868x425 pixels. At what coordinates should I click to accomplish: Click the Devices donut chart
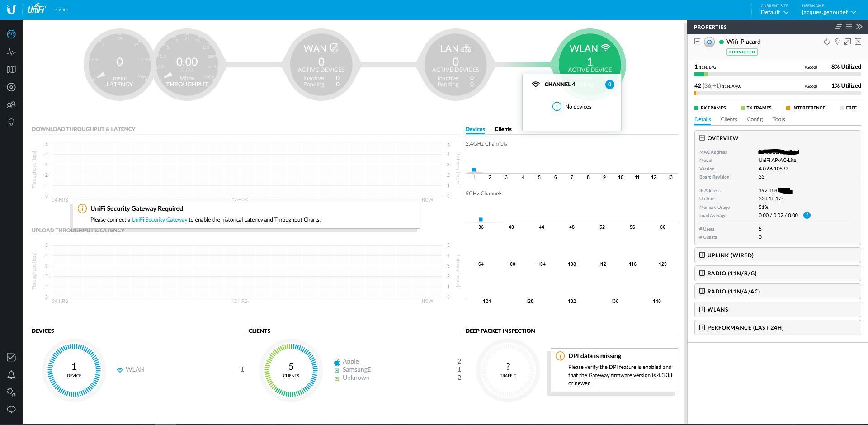[74, 370]
